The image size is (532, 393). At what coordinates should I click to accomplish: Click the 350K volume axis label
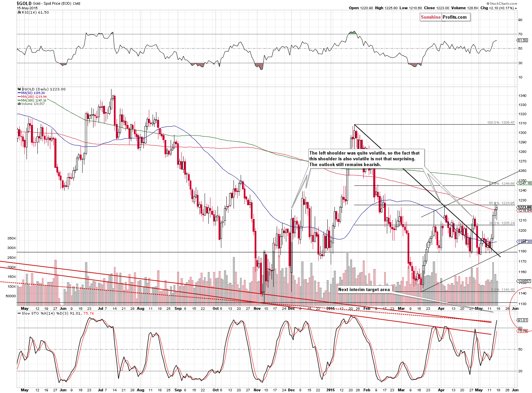[x=12, y=238]
